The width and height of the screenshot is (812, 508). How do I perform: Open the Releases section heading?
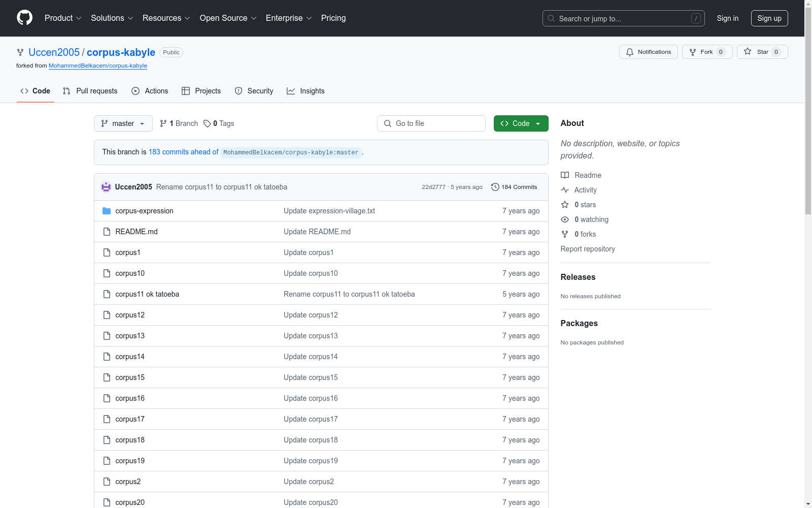pyautogui.click(x=578, y=277)
